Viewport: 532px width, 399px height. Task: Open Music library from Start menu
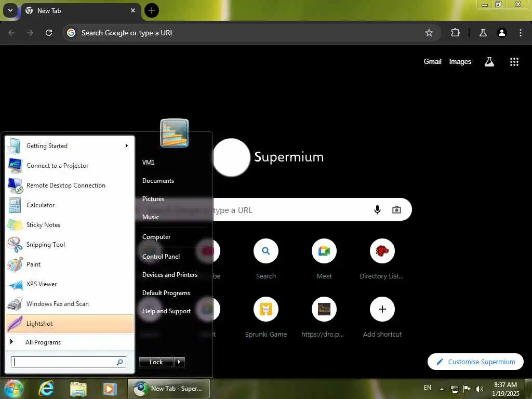tap(150, 217)
